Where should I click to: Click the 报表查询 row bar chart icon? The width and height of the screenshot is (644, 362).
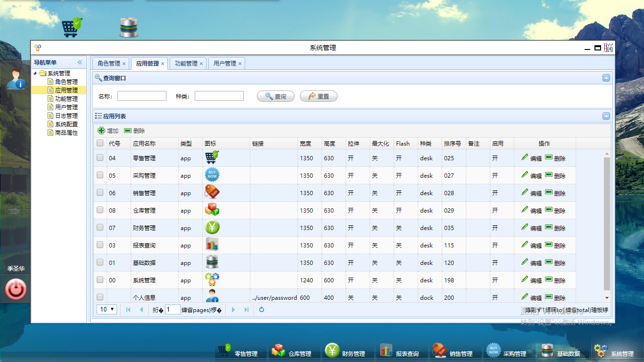pos(212,245)
